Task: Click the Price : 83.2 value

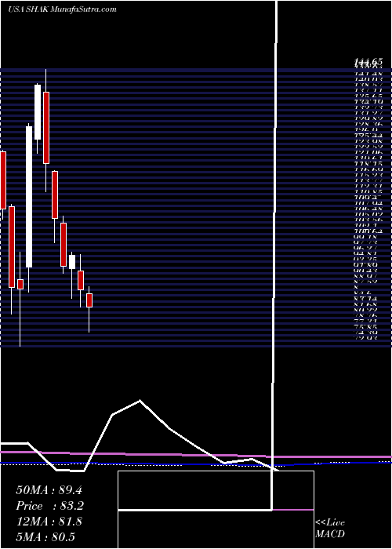Action: click(49, 506)
